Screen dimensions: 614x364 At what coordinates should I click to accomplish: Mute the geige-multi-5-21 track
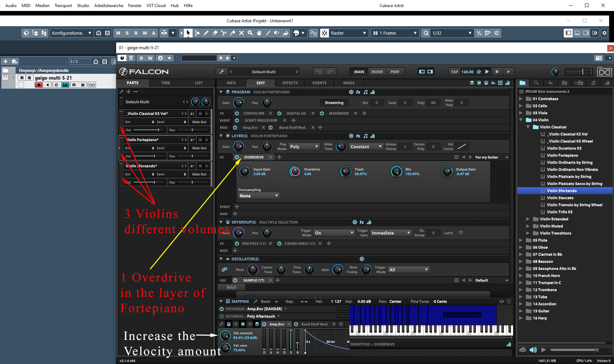tap(22, 78)
